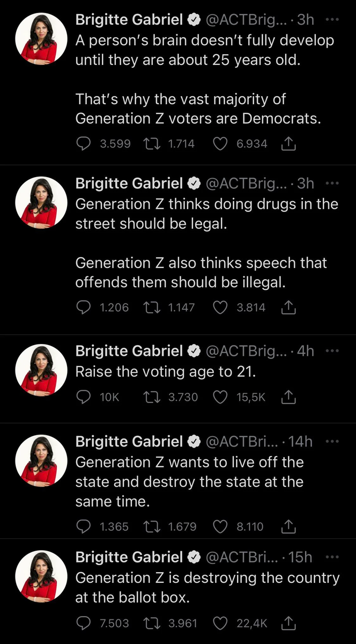Open more options on the voting age tweet
The width and height of the screenshot is (356, 644).
click(x=332, y=350)
